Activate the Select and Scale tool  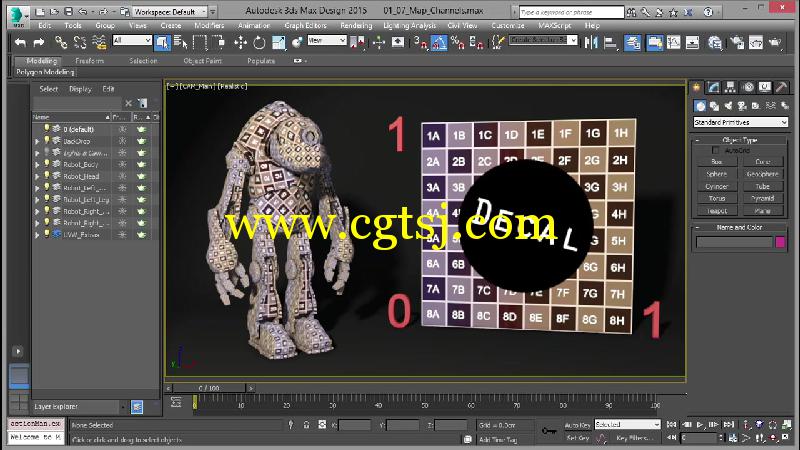click(x=279, y=43)
